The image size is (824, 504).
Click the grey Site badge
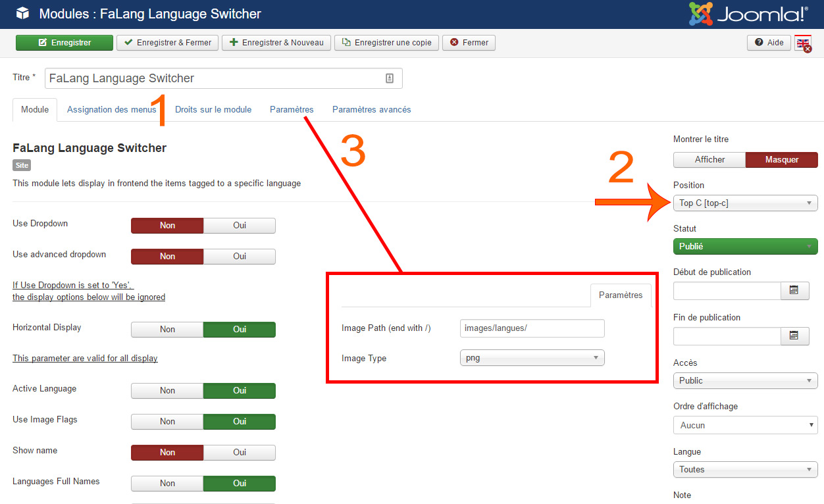(x=22, y=165)
